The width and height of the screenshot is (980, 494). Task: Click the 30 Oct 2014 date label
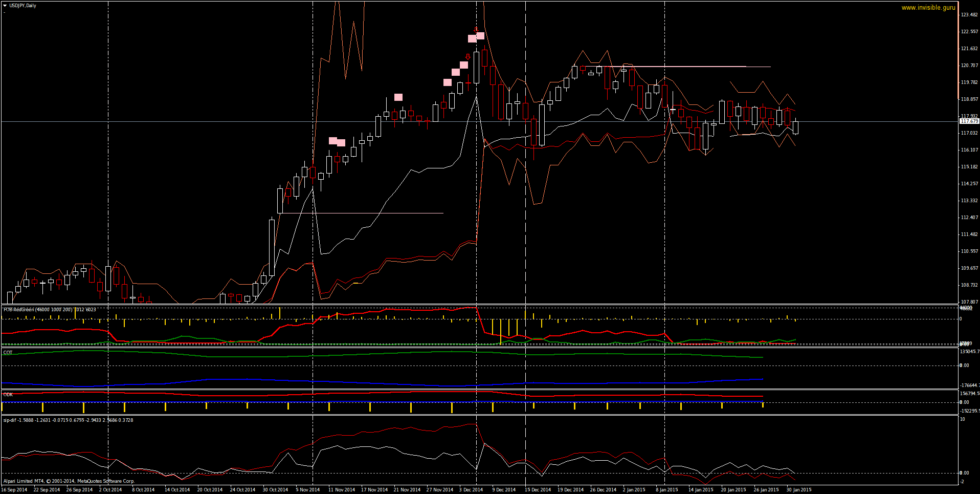(x=275, y=489)
